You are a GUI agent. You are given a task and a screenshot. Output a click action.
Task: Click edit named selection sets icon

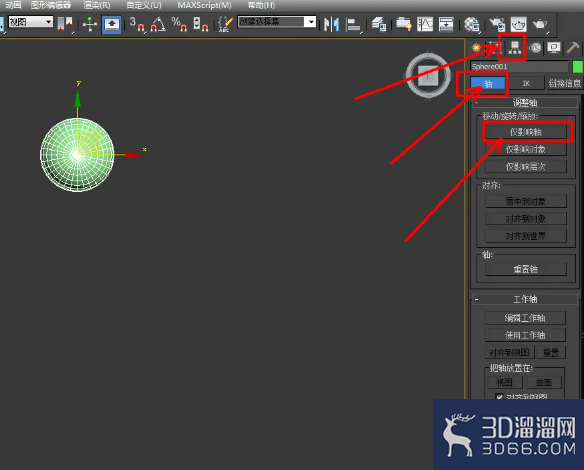click(225, 25)
